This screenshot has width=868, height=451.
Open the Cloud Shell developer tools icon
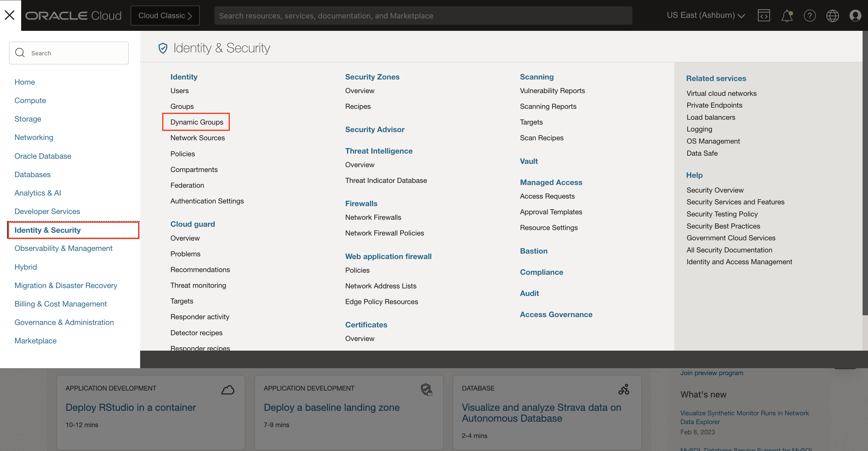(x=764, y=15)
